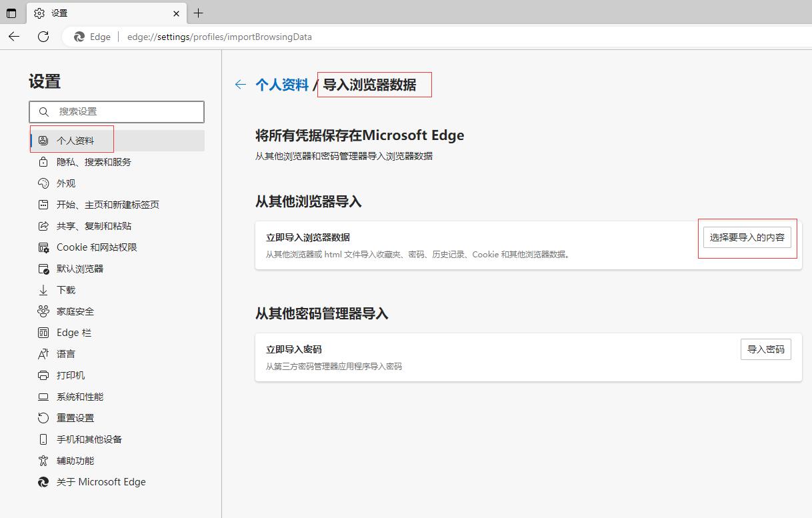This screenshot has height=518, width=812.
Task: Open the 打印机 printer settings icon
Action: (42, 375)
